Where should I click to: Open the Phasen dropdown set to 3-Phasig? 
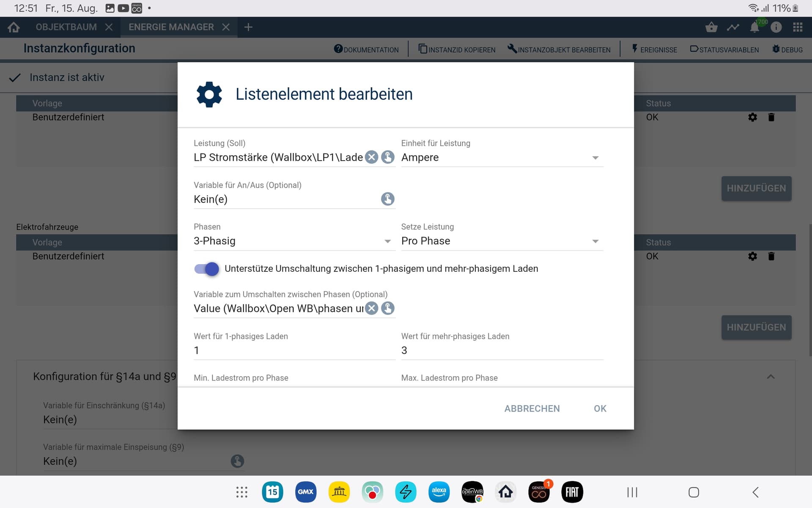294,241
